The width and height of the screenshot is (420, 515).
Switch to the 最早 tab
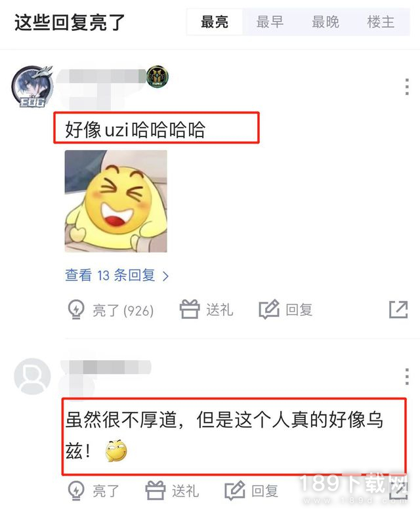click(270, 22)
